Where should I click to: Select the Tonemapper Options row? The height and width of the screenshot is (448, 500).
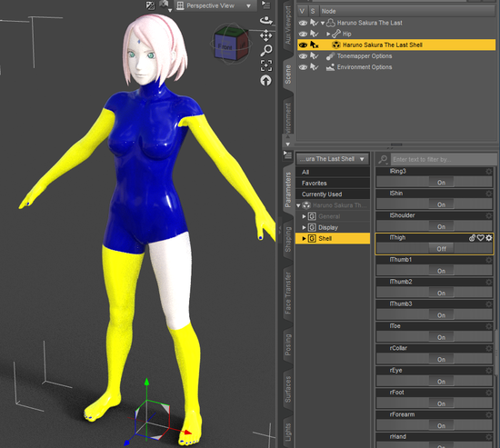[396, 56]
